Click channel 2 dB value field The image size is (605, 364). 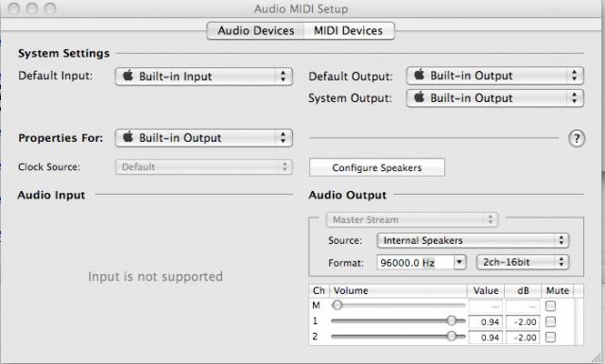(x=523, y=338)
